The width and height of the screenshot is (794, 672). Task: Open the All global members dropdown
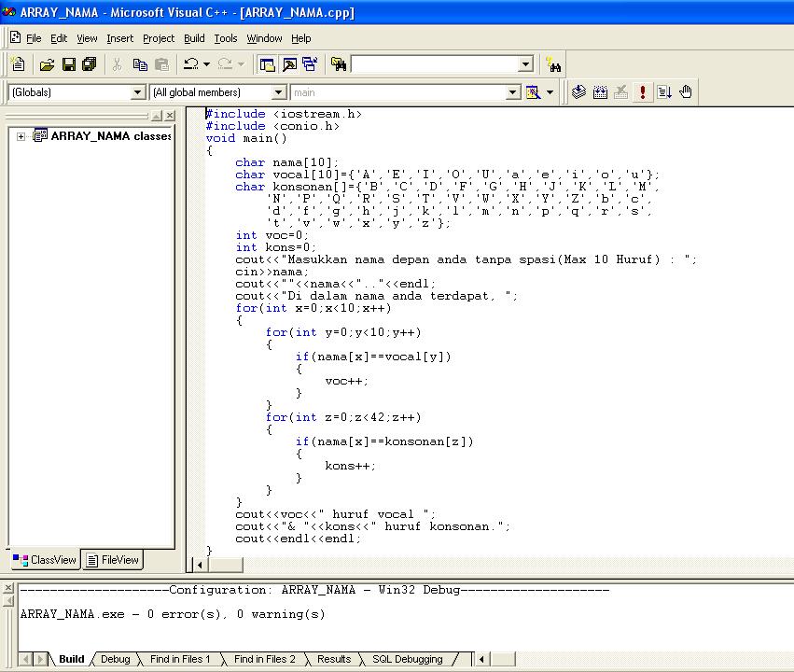tap(278, 92)
